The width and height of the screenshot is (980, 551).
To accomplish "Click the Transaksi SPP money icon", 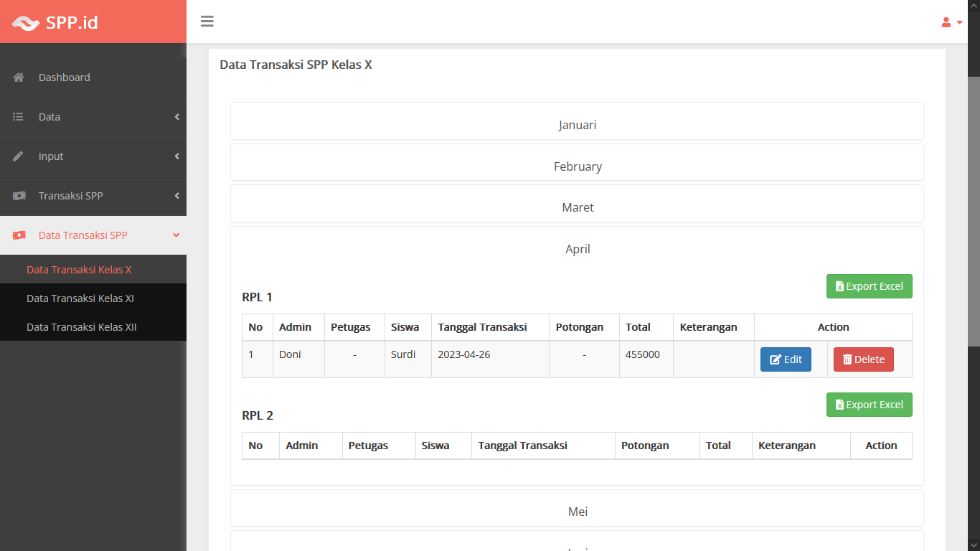I will (19, 196).
